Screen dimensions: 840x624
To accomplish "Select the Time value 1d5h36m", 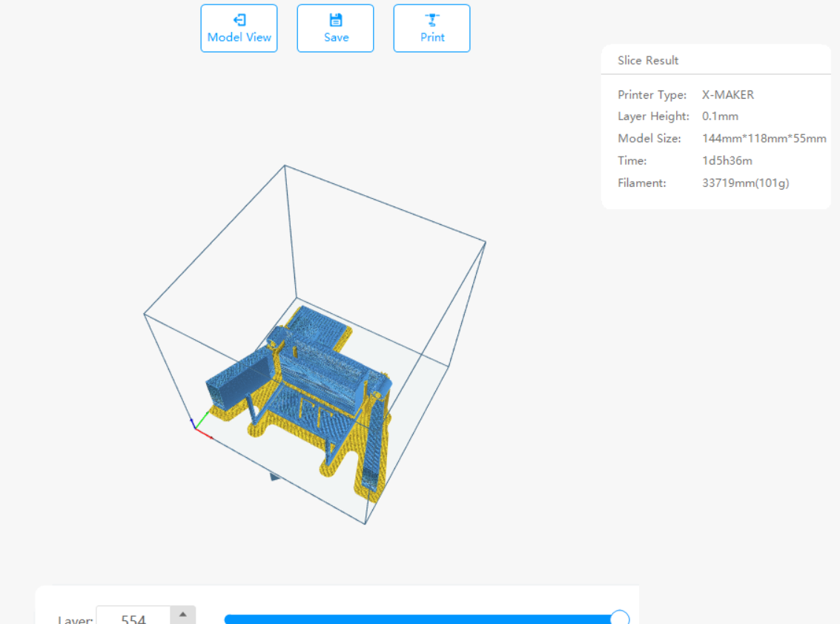I will tap(727, 161).
